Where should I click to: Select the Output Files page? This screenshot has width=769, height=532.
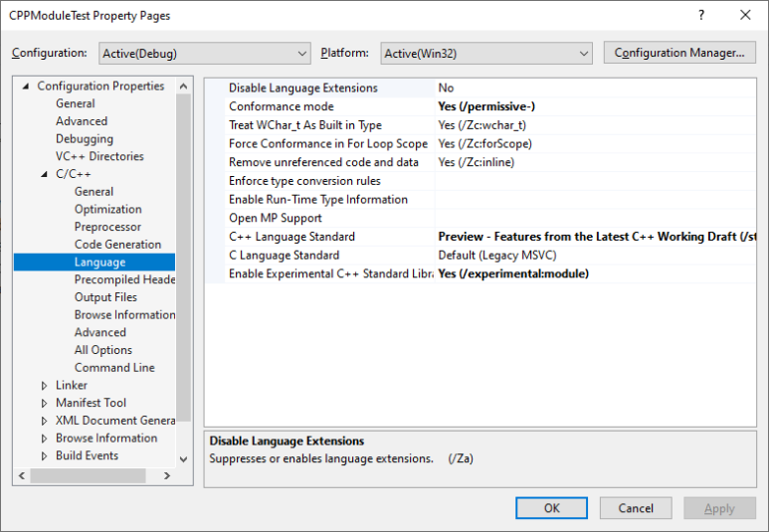(x=105, y=297)
